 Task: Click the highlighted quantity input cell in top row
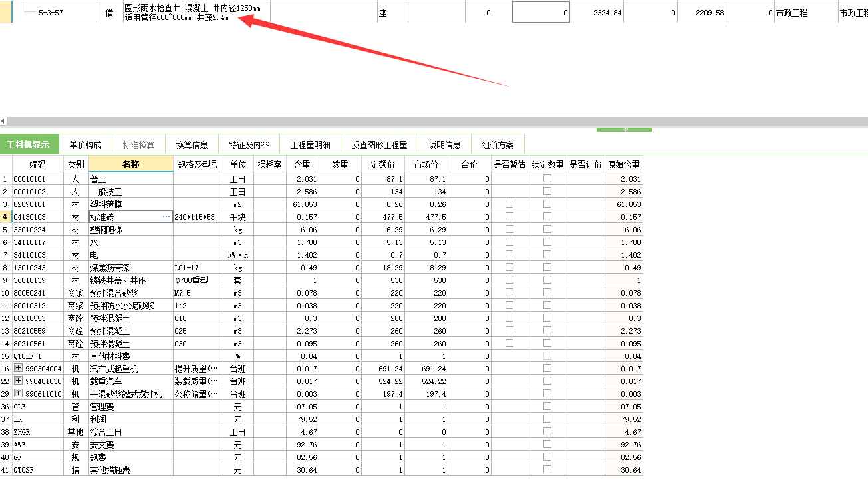click(x=541, y=13)
